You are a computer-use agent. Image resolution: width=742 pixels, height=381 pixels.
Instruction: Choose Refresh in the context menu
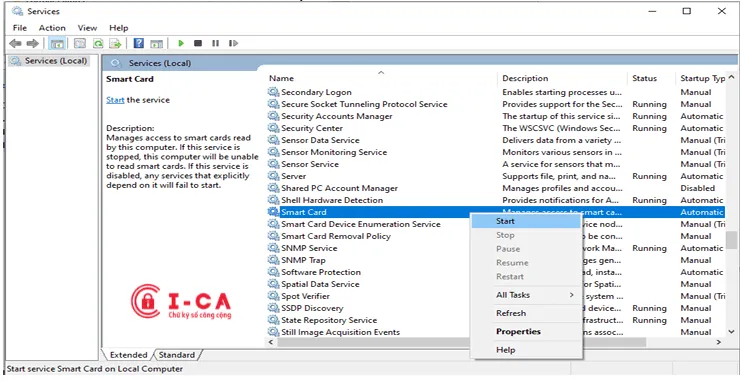point(526,313)
